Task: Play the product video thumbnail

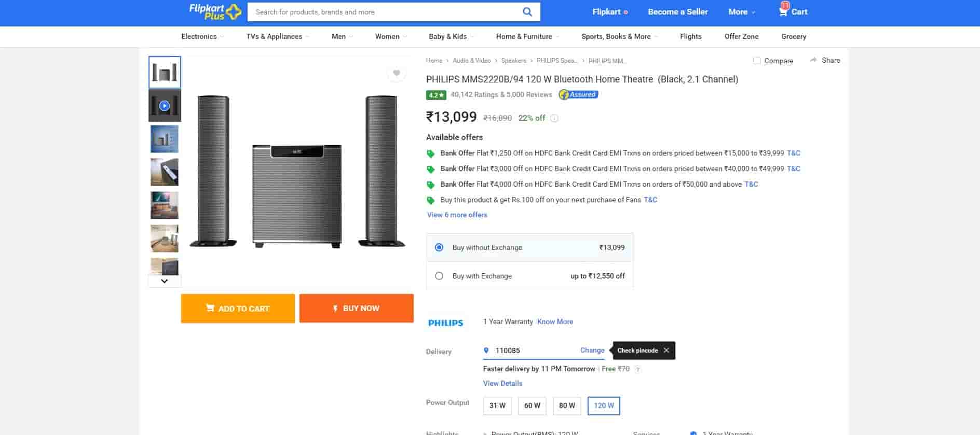Action: click(x=165, y=106)
